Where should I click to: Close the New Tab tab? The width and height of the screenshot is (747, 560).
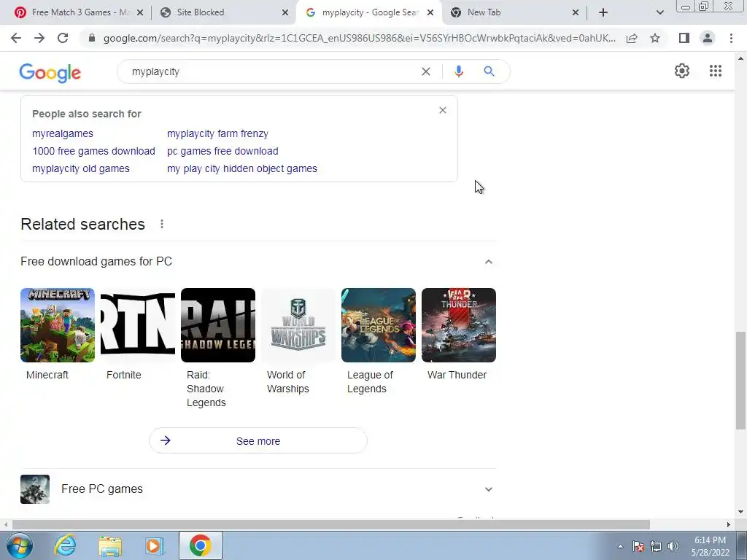click(x=575, y=12)
